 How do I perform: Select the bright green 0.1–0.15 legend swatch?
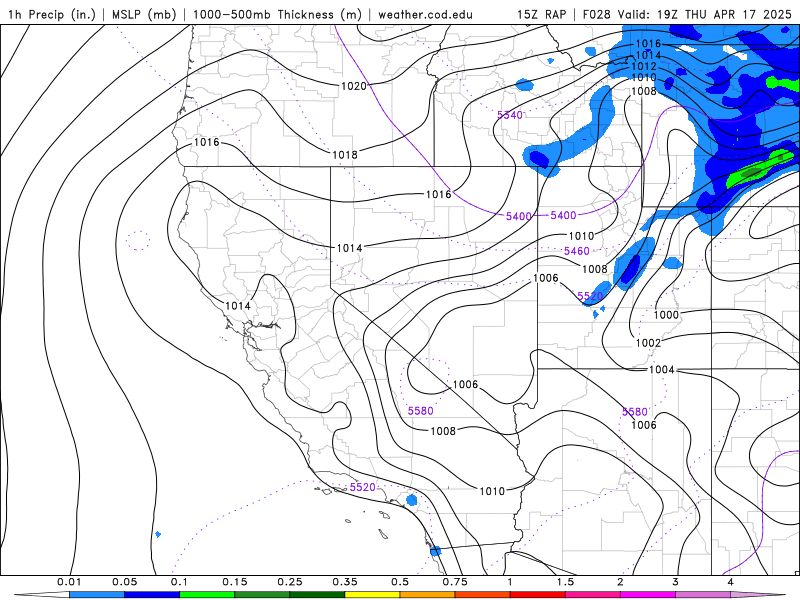(207, 595)
